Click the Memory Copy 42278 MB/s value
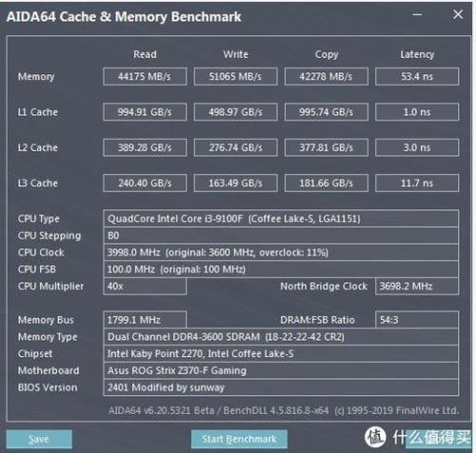476x453 pixels. tap(327, 76)
